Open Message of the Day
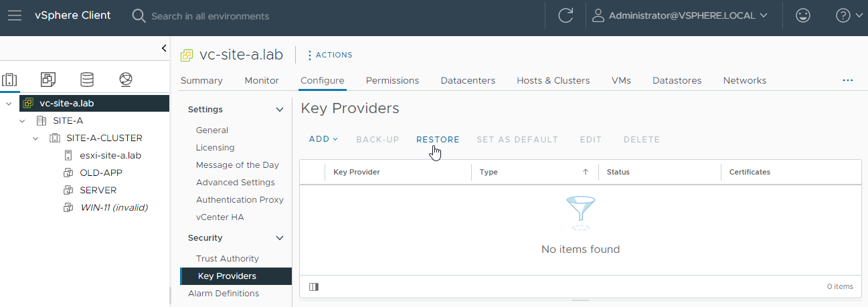 pyautogui.click(x=238, y=165)
